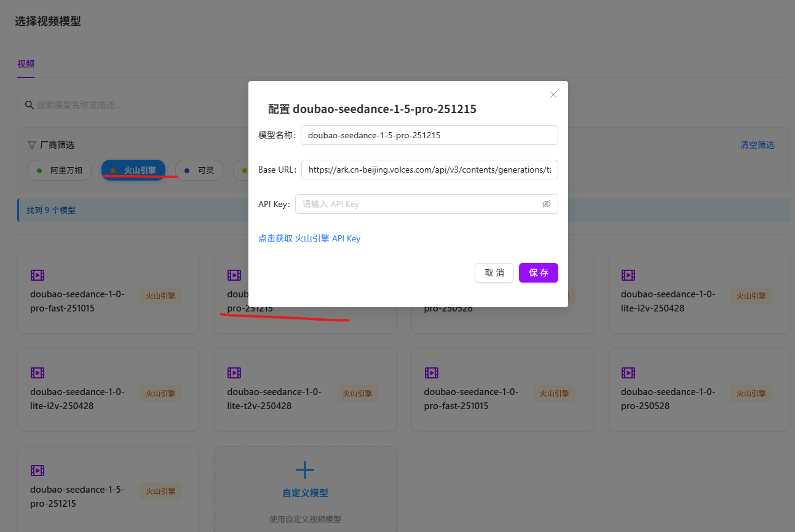Select the 阿里万相 vendor filter chip
The width and height of the screenshot is (795, 532).
(x=60, y=170)
